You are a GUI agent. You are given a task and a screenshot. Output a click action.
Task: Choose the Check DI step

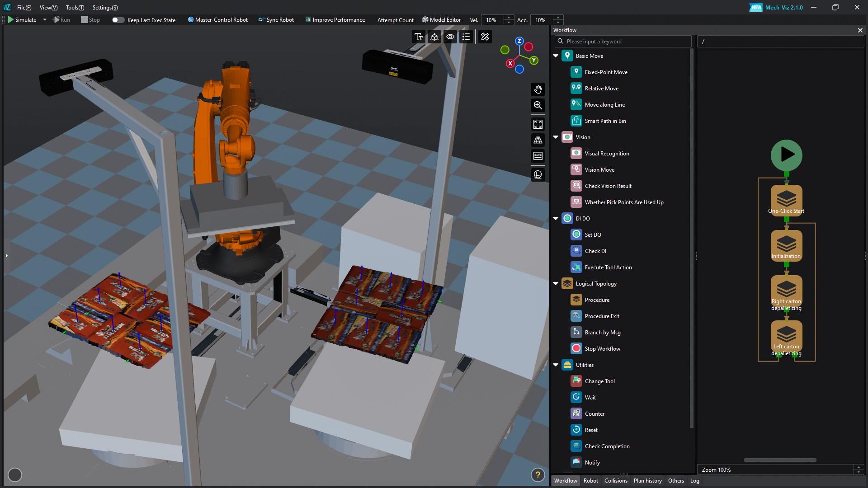(x=595, y=251)
